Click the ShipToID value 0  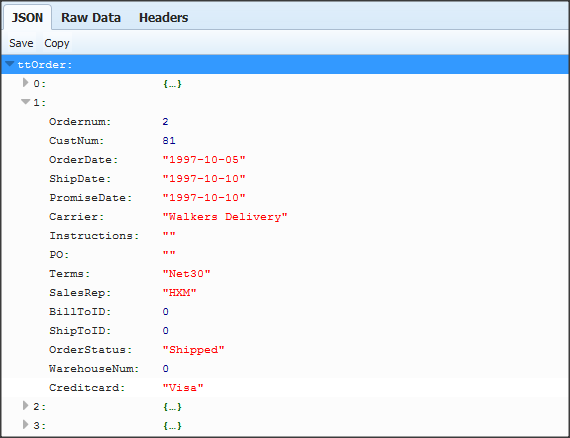point(165,331)
